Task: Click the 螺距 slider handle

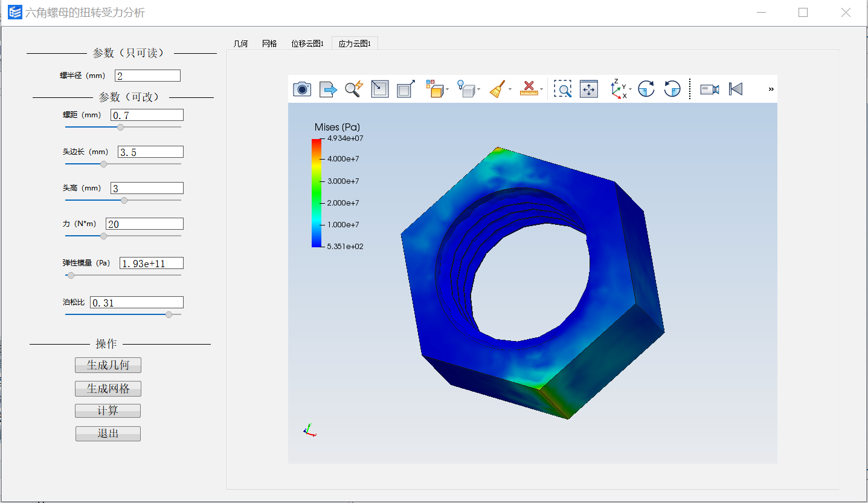Action: pyautogui.click(x=120, y=127)
